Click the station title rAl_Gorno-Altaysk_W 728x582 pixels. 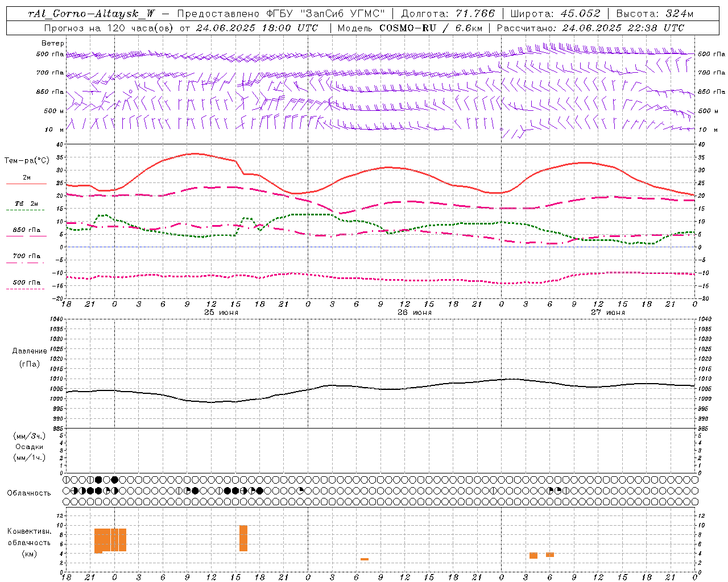point(92,14)
